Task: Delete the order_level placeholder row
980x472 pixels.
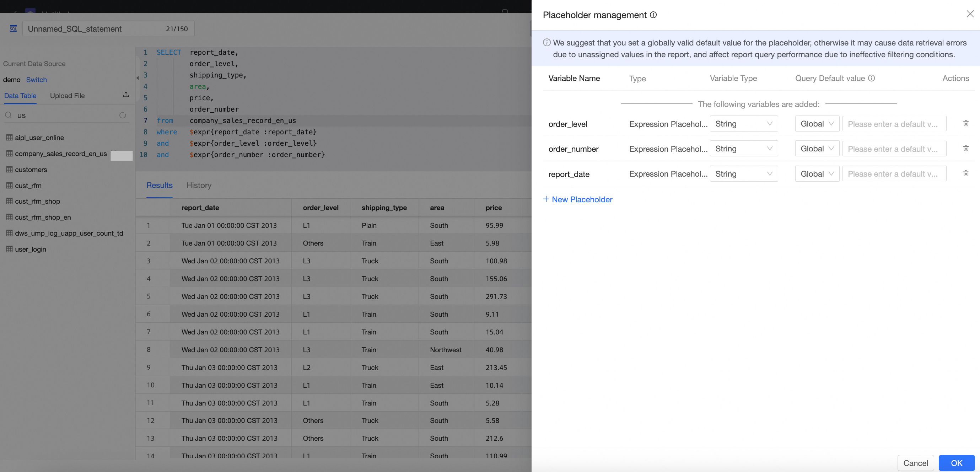Action: pos(965,123)
